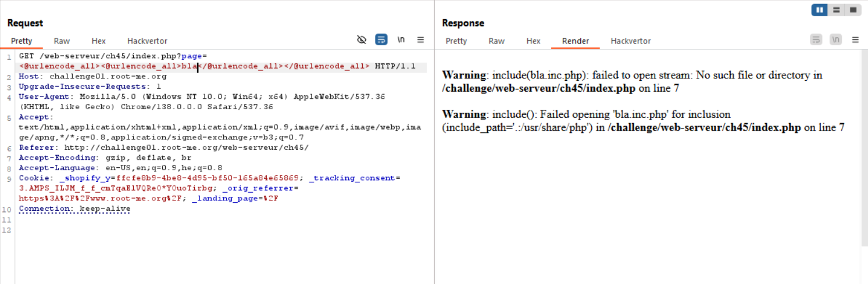Place cursor in urlencode_all 'bla' payload
868x284 pixels.
[190, 66]
